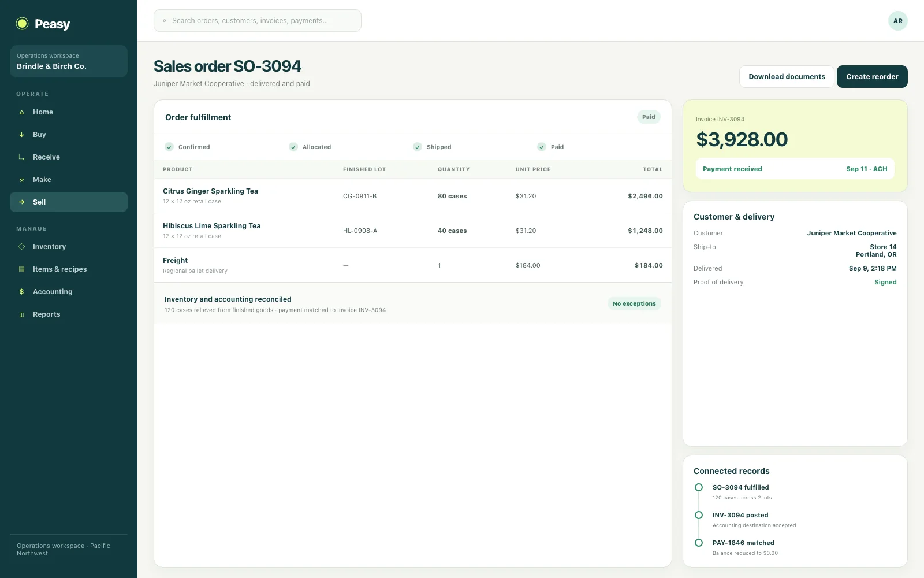Click the 40 cases quantity

[x=452, y=231]
